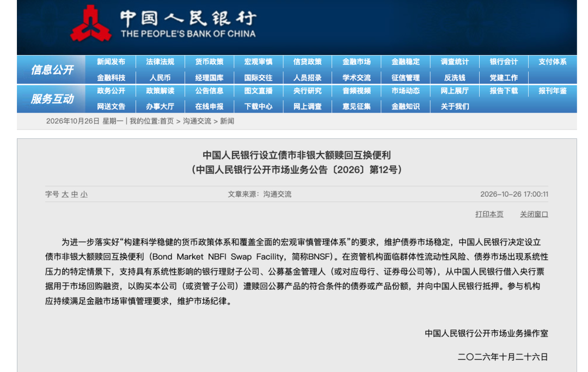Viewport: 588px width, 372px height.
Task: Open 市场动态 navigation link
Action: 406,91
